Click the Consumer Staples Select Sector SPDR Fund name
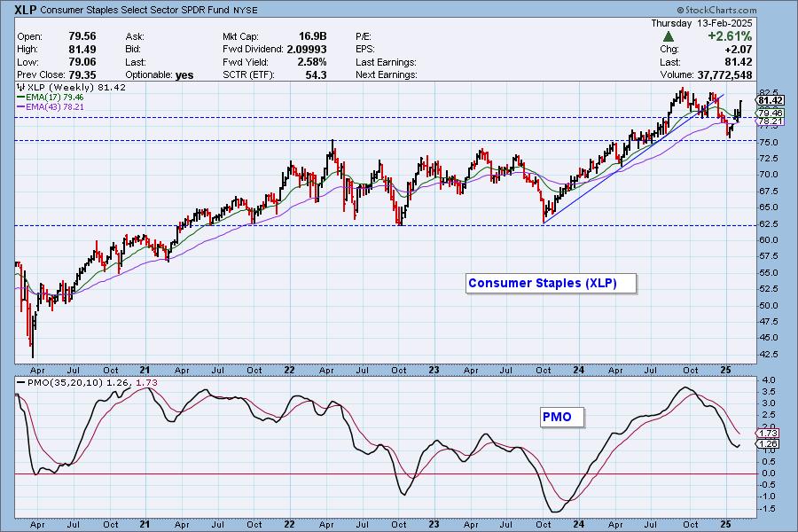This screenshot has height=532, width=798. 135,10
